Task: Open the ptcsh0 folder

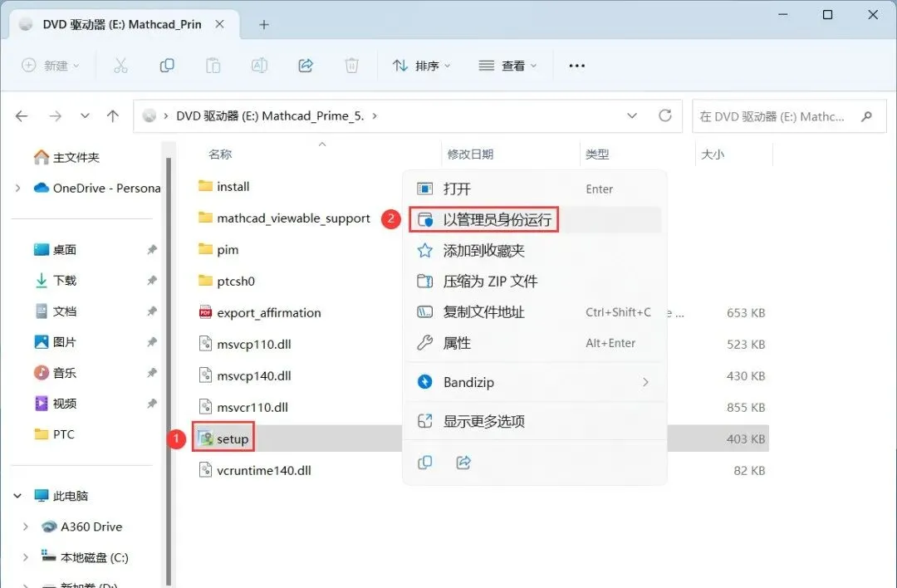Action: tap(227, 281)
